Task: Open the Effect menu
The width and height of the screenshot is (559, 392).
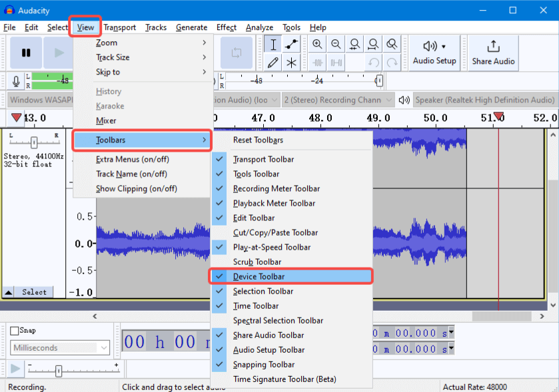Action: [x=227, y=27]
